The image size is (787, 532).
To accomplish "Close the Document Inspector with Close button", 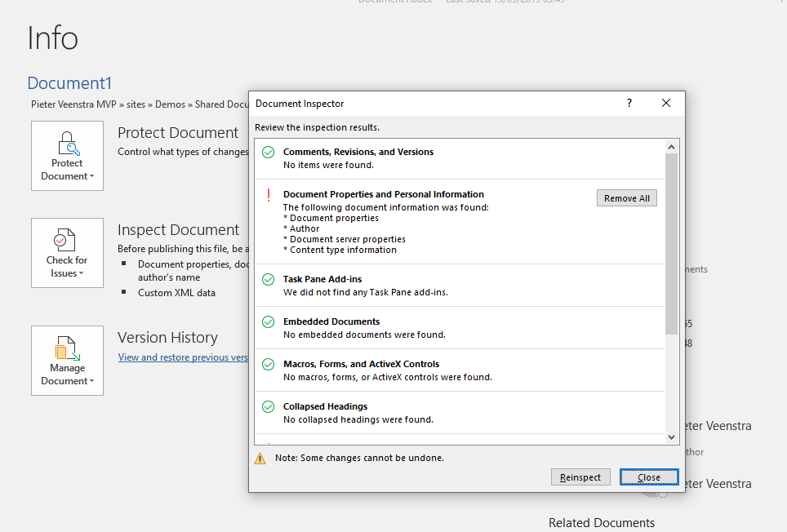I will click(649, 477).
